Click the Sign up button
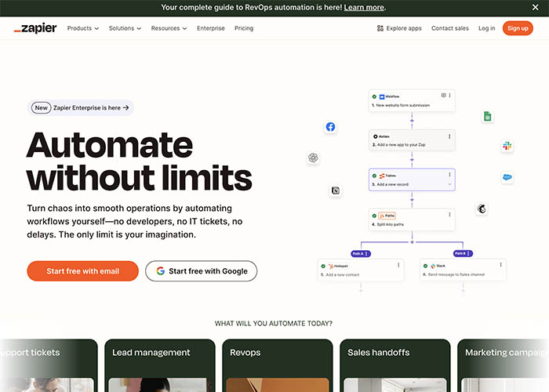The height and width of the screenshot is (392, 549). coord(518,28)
